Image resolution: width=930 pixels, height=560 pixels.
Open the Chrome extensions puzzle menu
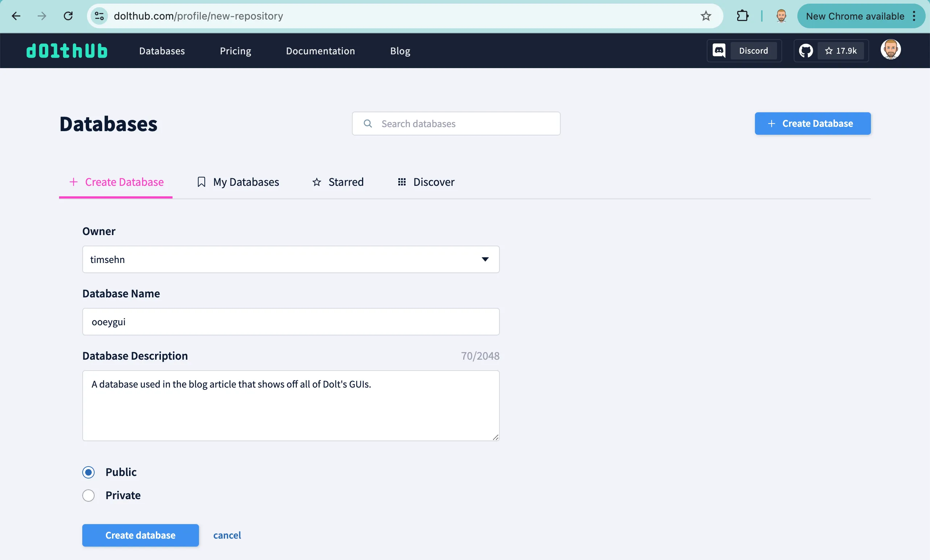tap(742, 16)
